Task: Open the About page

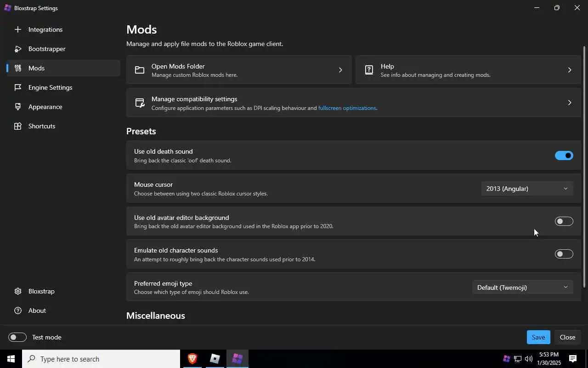Action: point(63,310)
